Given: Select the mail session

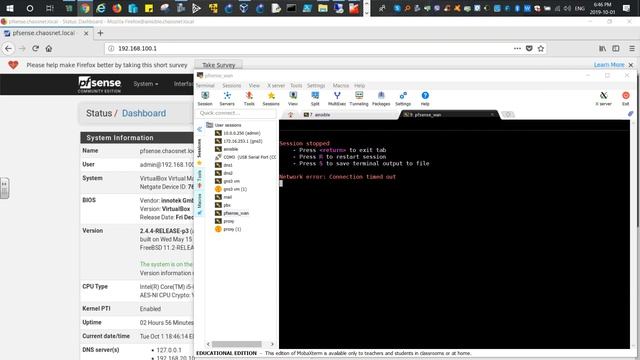Looking at the screenshot, I should point(224,197).
